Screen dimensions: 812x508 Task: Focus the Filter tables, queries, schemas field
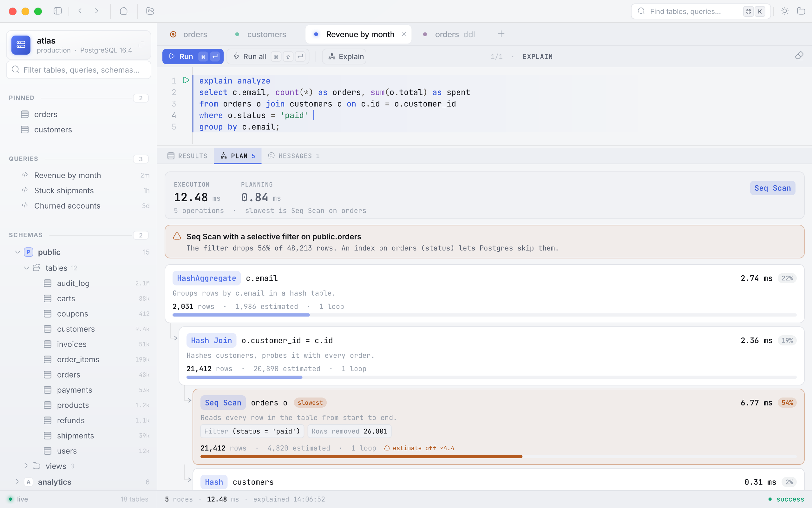(79, 70)
